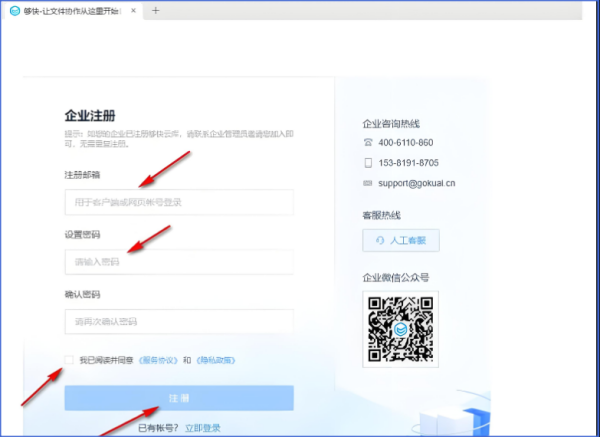
Task: Click the 够快 tab favicon icon
Action: pos(14,11)
